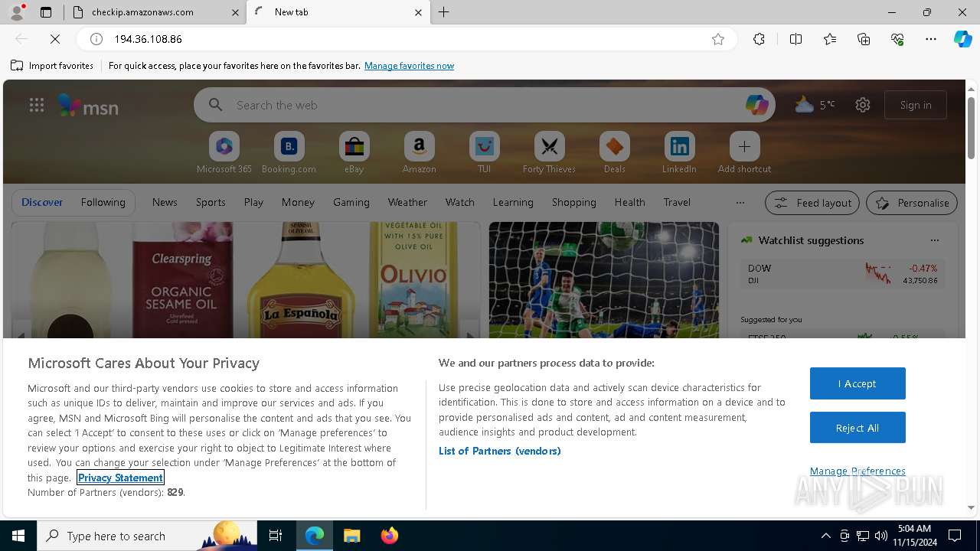Open the Copilot sidebar

962,39
